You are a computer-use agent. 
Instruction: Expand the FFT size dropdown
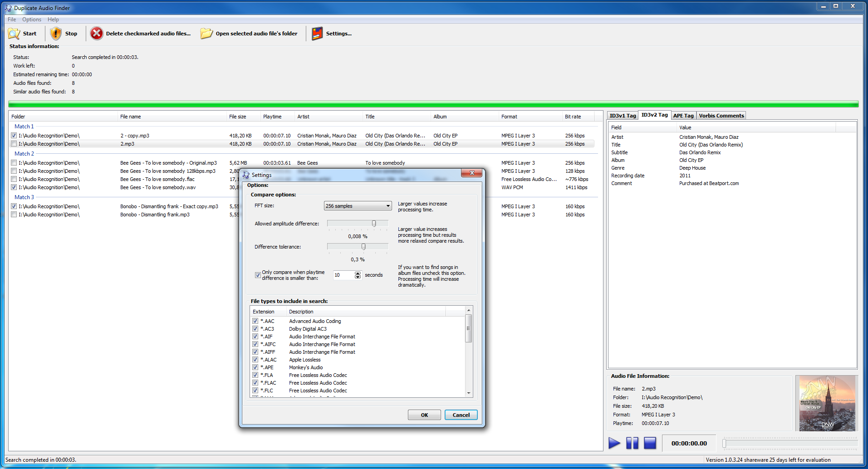point(388,206)
